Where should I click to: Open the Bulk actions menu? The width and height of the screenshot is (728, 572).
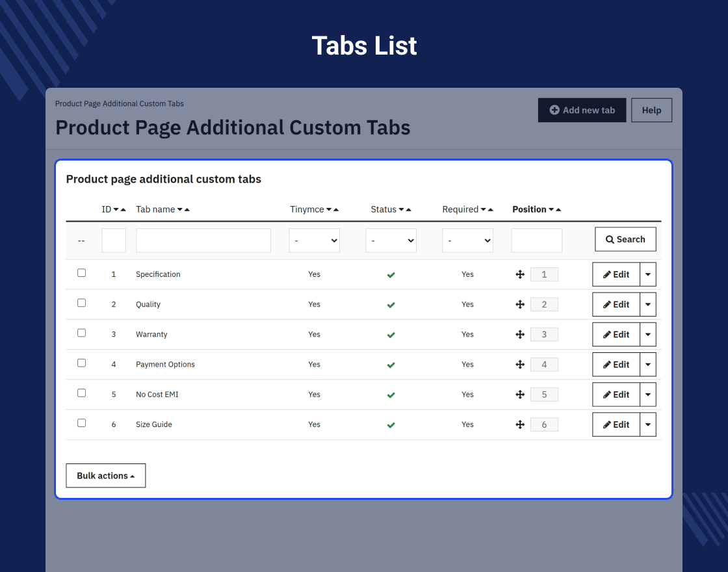coord(106,476)
